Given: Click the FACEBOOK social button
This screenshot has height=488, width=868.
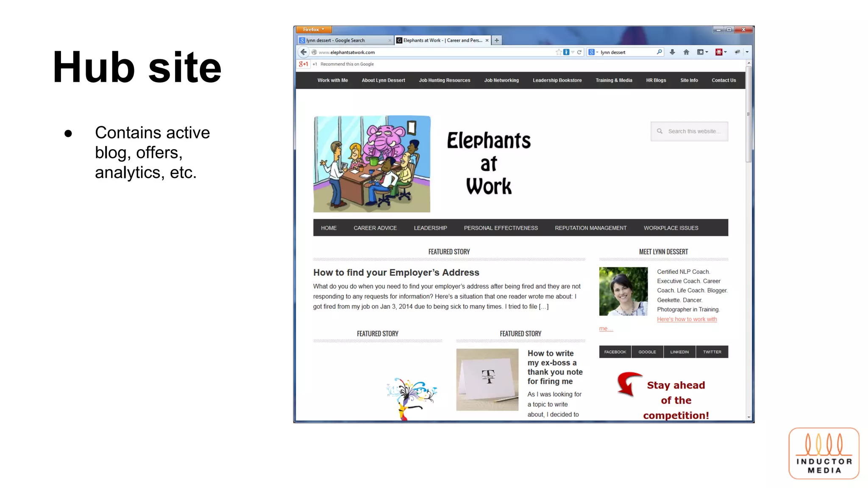Looking at the screenshot, I should click(x=615, y=352).
